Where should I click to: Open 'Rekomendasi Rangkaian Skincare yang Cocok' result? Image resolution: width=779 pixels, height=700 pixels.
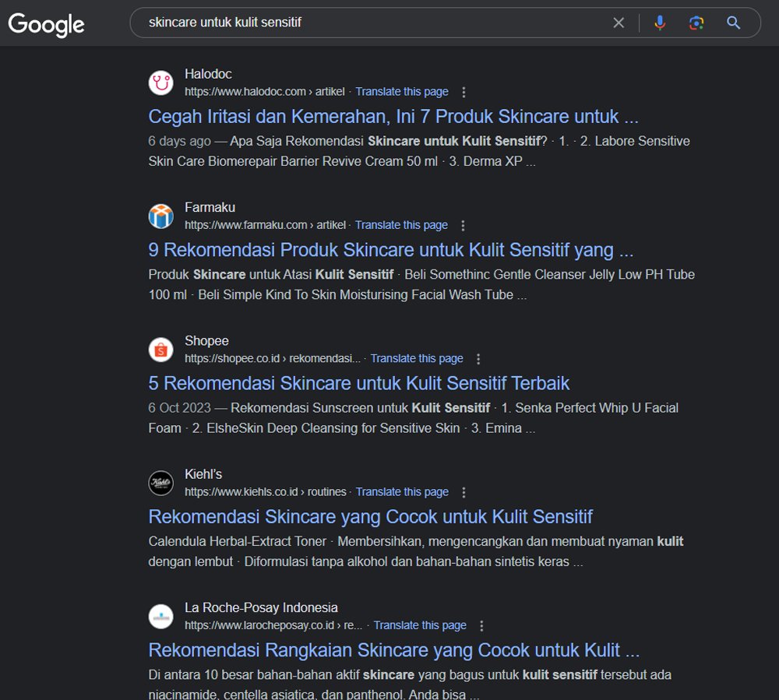(394, 650)
